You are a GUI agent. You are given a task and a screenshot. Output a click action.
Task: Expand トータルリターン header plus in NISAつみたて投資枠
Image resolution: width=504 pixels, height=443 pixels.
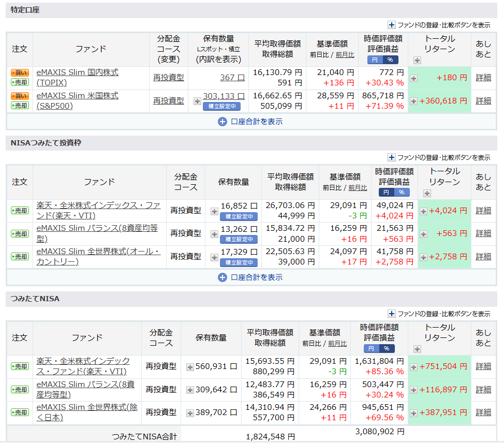427,193
